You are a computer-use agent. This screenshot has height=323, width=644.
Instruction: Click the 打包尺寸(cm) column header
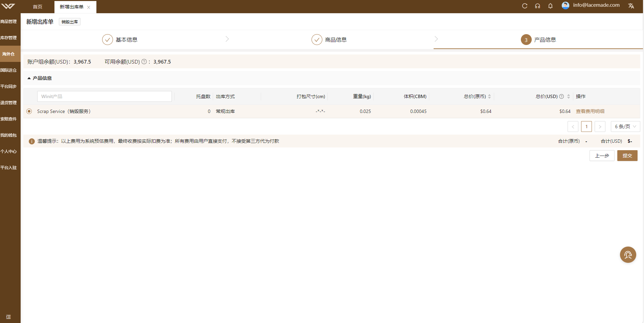pyautogui.click(x=311, y=96)
